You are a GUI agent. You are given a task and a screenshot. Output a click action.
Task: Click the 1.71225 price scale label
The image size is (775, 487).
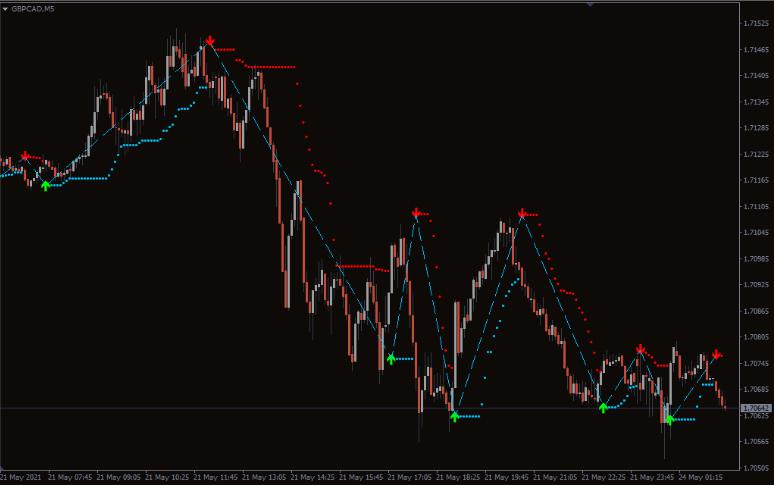(x=756, y=154)
